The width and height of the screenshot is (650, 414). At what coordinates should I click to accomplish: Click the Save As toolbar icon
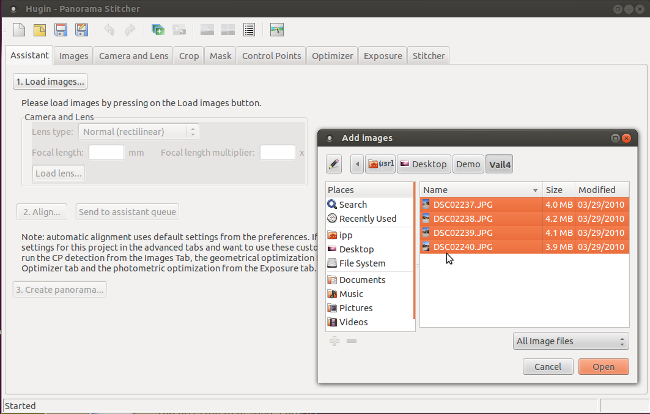81,31
